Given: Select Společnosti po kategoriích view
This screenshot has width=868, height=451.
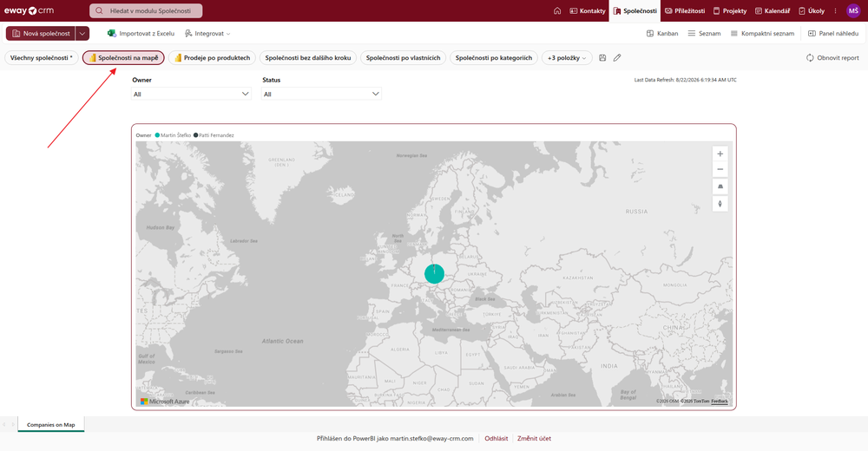Looking at the screenshot, I should click(x=493, y=57).
